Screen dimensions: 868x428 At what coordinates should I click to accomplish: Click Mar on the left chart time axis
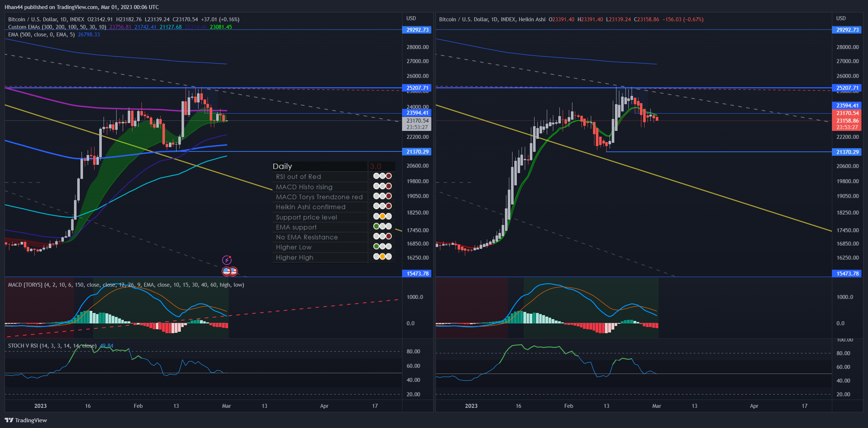point(226,406)
